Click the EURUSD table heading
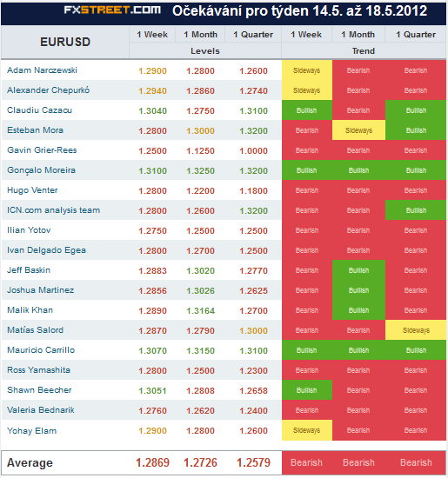 [x=65, y=42]
